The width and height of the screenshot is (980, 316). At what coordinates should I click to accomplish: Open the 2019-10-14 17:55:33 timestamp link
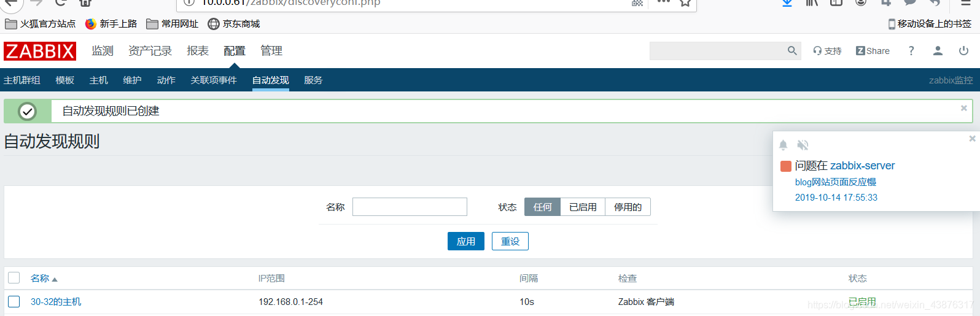click(836, 198)
